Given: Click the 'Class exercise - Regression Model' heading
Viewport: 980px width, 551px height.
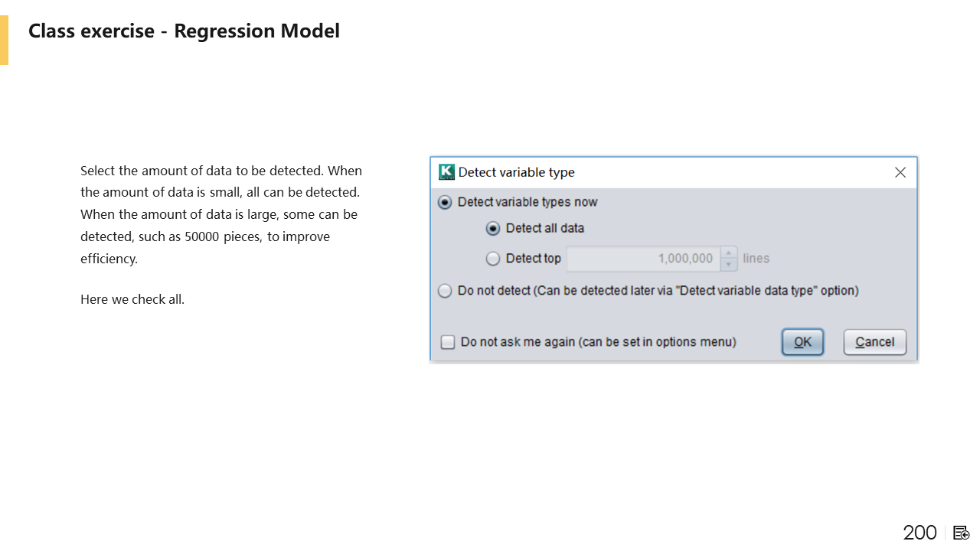Looking at the screenshot, I should (x=184, y=31).
